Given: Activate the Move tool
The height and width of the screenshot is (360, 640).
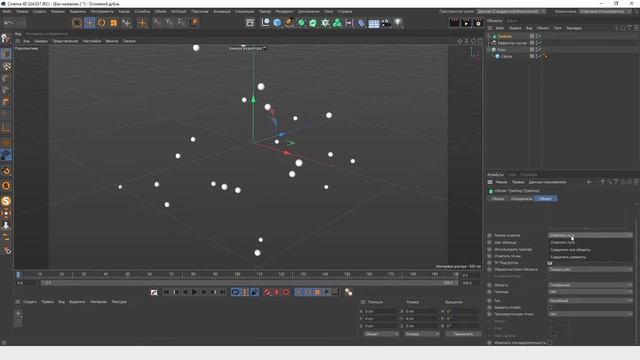Looking at the screenshot, I should coord(89,23).
